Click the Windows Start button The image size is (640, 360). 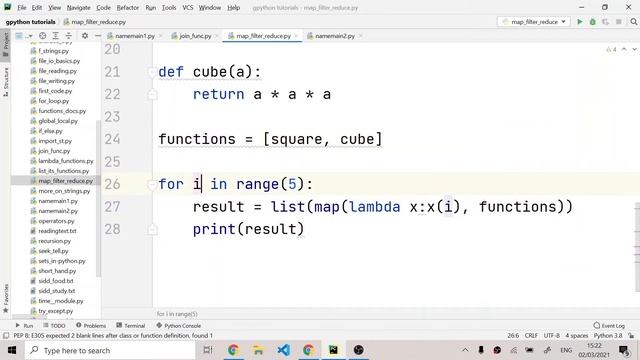pos(12,350)
